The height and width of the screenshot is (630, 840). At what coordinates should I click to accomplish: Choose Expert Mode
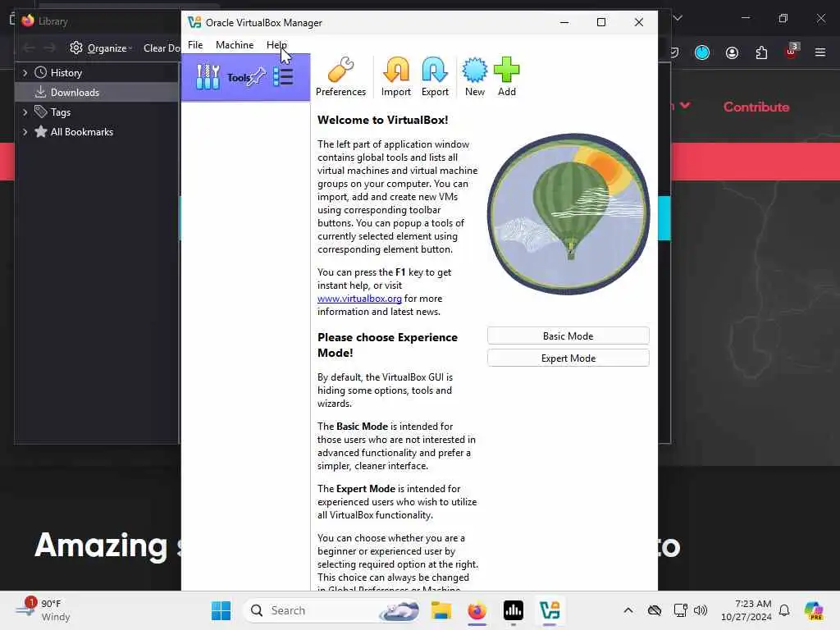pyautogui.click(x=568, y=358)
